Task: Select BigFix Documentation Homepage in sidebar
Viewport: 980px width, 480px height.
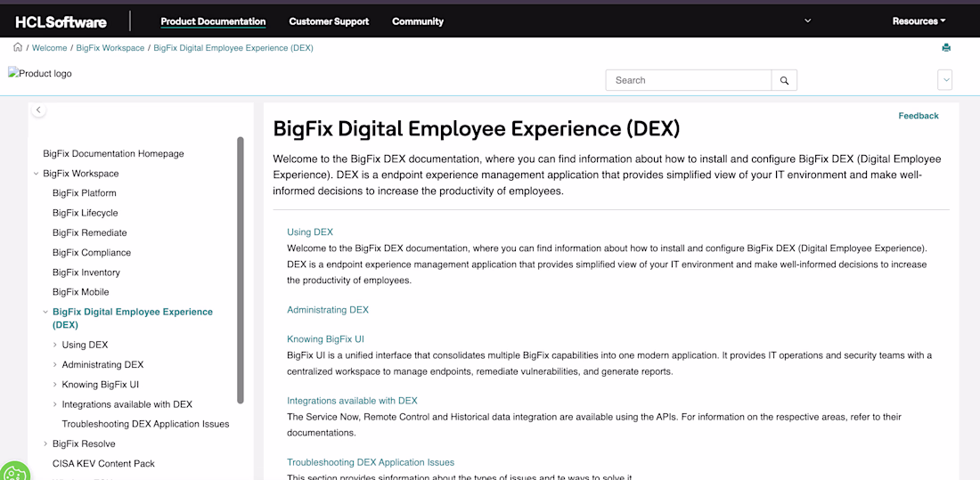Action: (x=113, y=154)
